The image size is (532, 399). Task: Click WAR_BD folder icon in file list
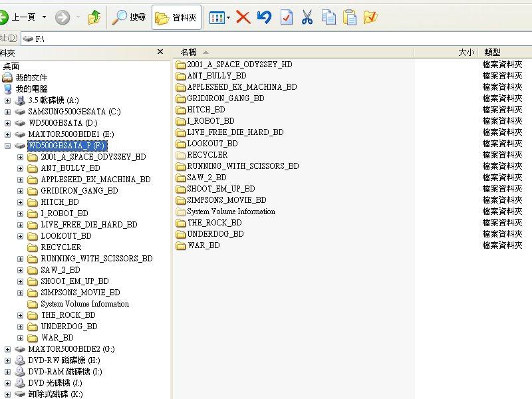[181, 245]
